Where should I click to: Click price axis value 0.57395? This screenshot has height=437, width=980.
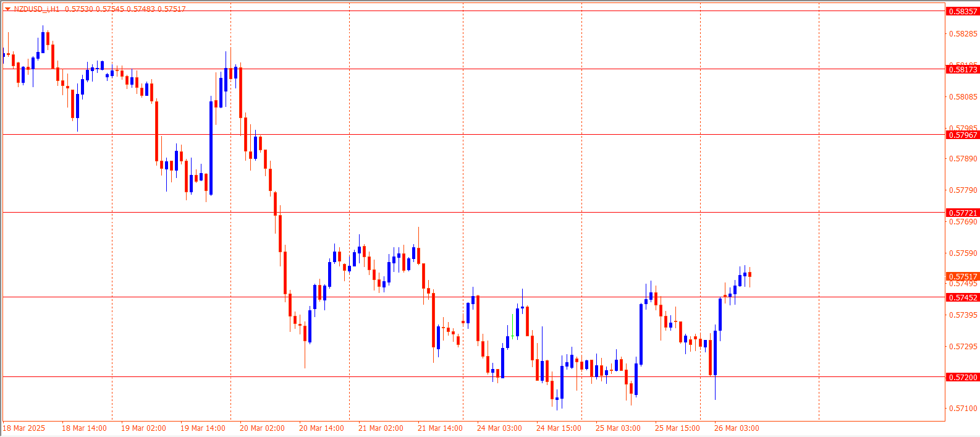click(963, 315)
